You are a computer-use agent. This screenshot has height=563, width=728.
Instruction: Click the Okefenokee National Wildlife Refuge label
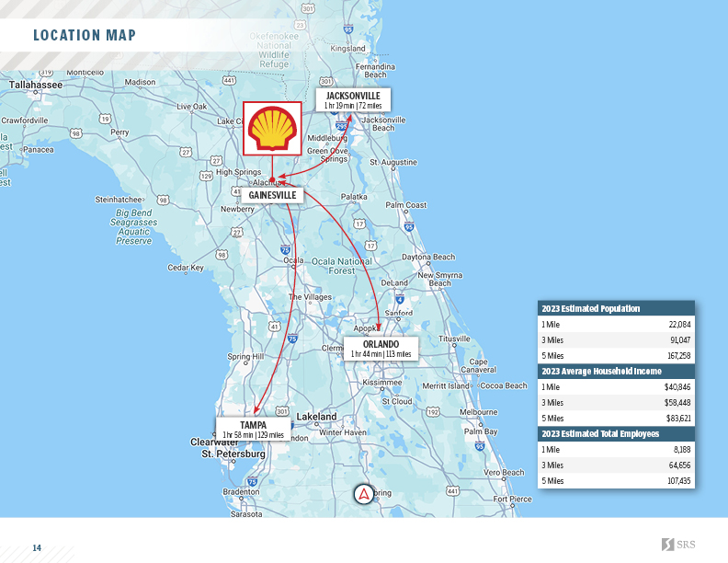click(x=274, y=51)
